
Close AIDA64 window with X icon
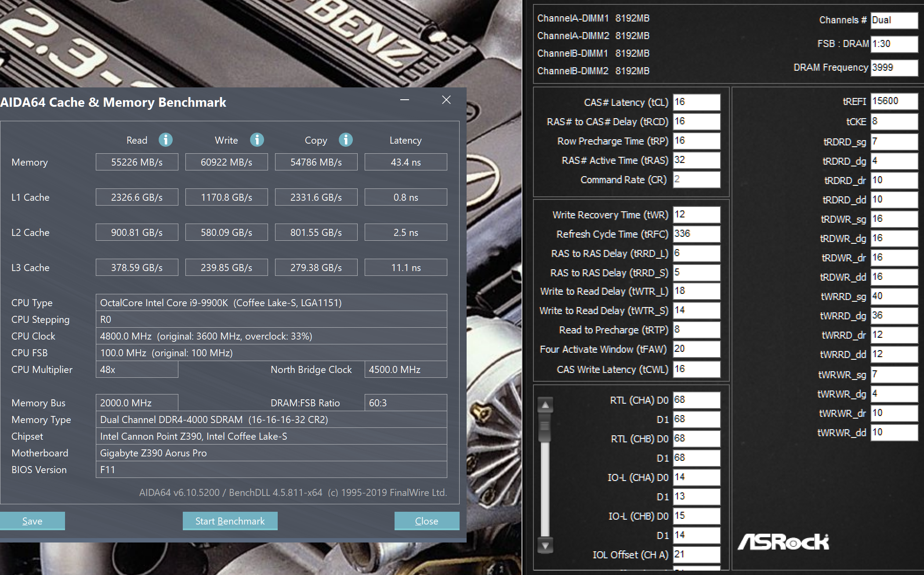[x=446, y=100]
